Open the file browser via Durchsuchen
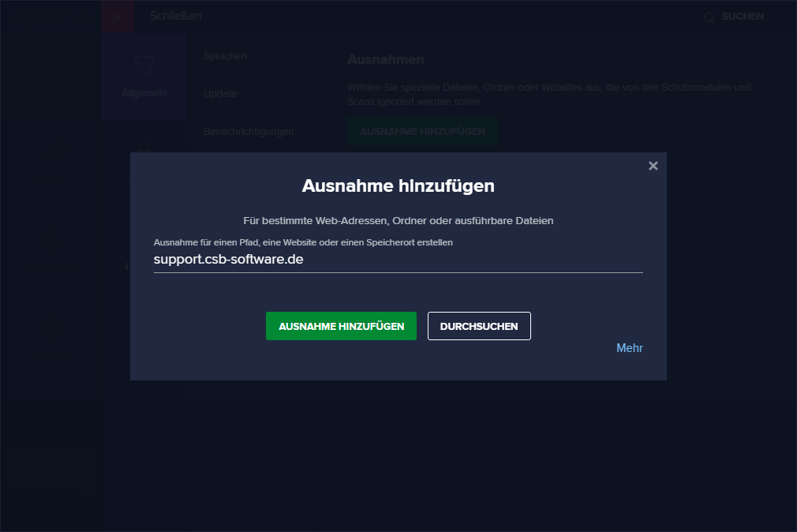This screenshot has height=532, width=797. pyautogui.click(x=479, y=326)
